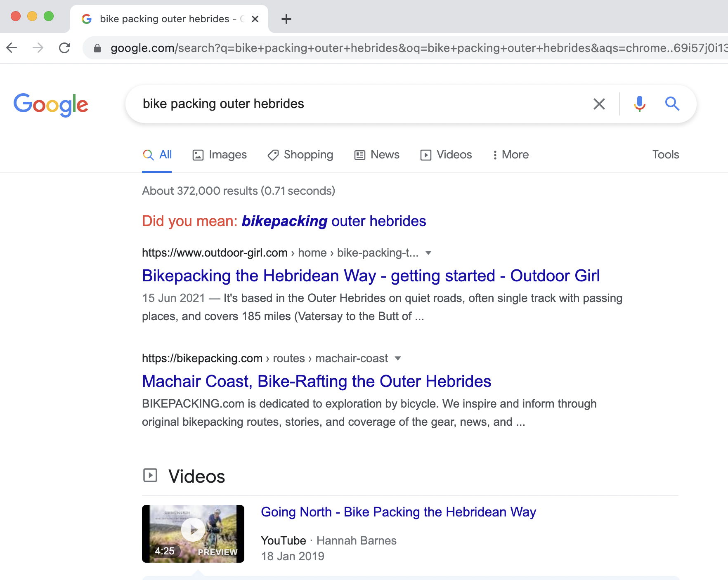Click the lock icon in the address bar
Screen dimensions: 728x580
click(x=97, y=48)
